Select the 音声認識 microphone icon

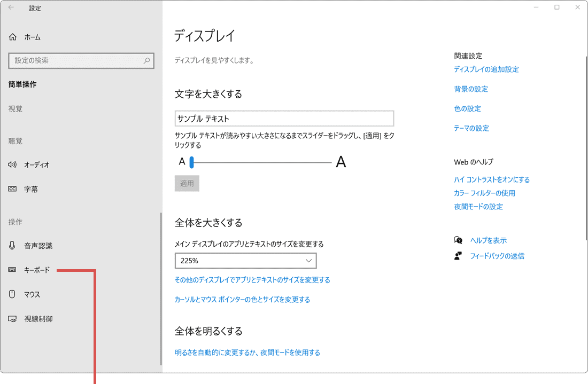[11, 246]
